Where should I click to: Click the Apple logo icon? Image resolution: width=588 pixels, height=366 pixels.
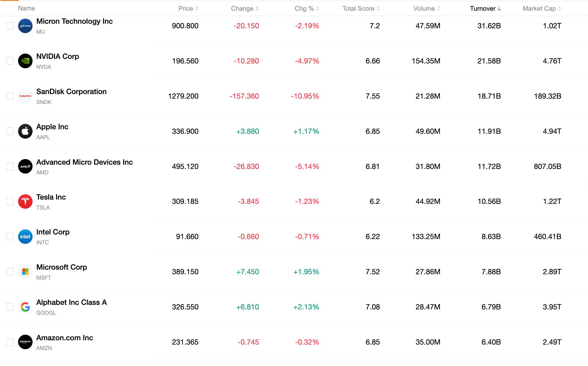25,131
